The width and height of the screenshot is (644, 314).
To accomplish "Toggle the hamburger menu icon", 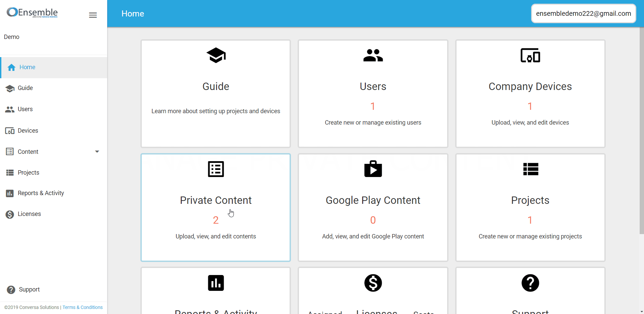I will click(x=93, y=15).
